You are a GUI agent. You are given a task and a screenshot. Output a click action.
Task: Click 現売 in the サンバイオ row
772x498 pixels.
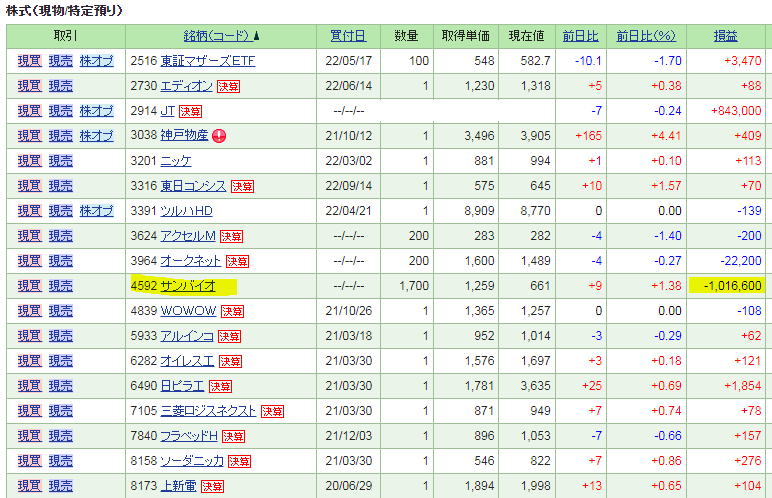tap(61, 286)
